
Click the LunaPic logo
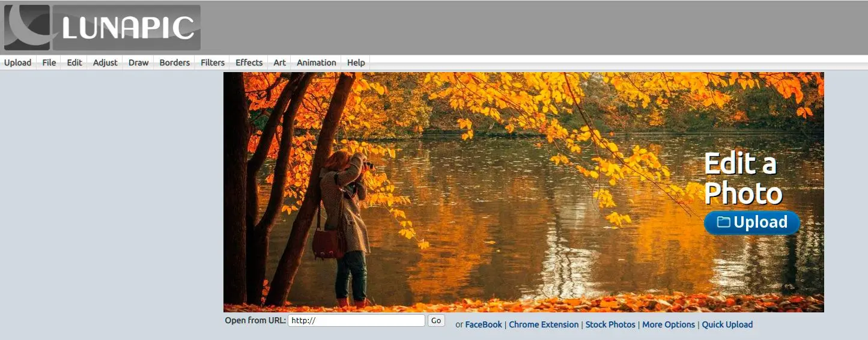102,28
